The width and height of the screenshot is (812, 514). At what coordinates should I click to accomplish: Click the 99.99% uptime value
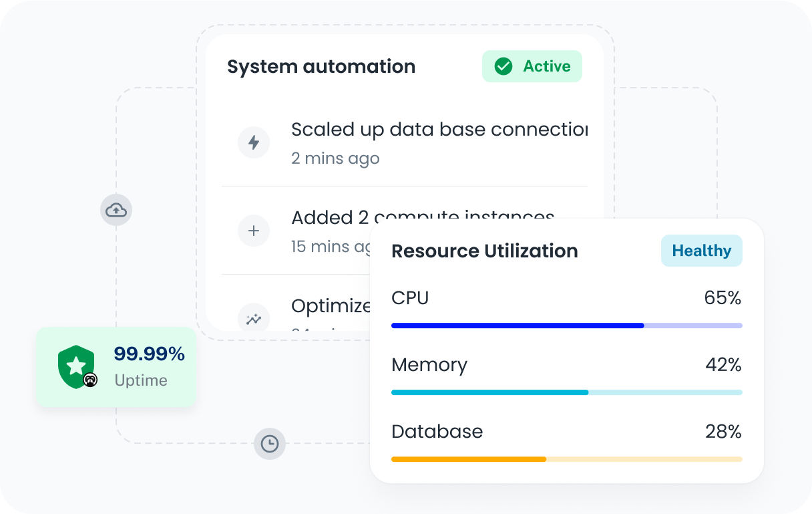[149, 354]
